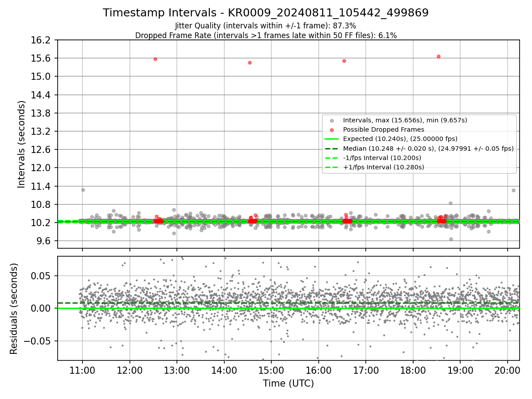The height and width of the screenshot is (399, 532).
Task: Click the 'Time (UTC)' x-axis label
Action: (x=288, y=383)
